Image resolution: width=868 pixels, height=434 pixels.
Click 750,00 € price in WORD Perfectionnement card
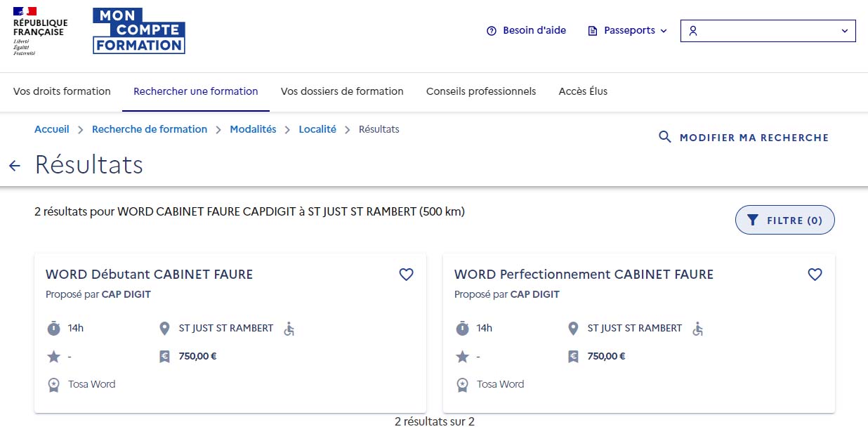[606, 356]
